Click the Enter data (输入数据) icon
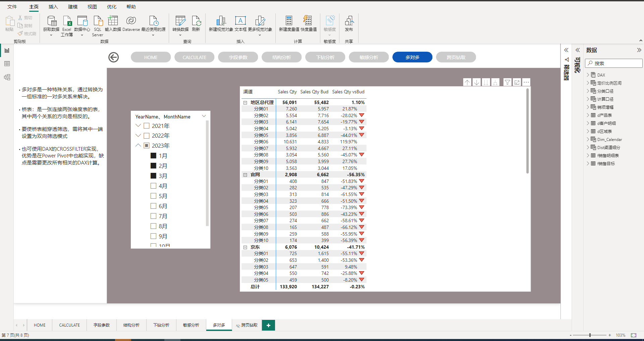 coord(113,21)
